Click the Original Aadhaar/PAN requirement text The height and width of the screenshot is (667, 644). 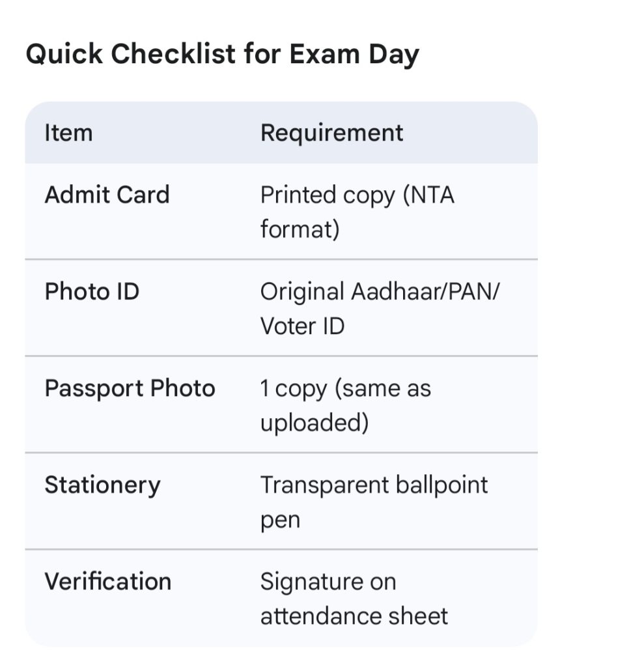pyautogui.click(x=380, y=291)
